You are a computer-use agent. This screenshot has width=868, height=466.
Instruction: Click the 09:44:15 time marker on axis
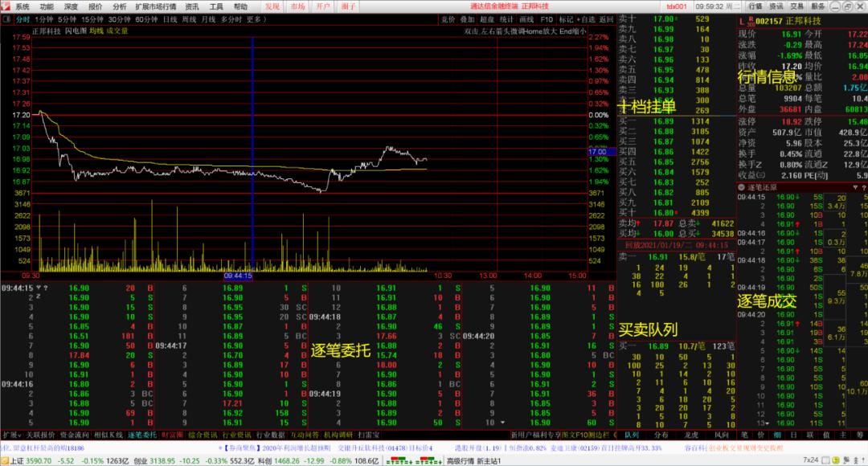[x=238, y=276]
